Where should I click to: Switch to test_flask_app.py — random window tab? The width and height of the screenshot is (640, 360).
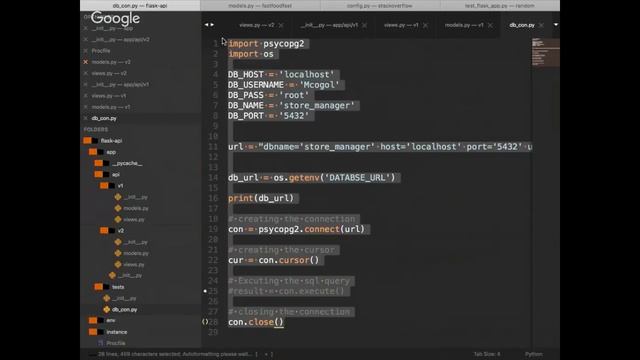500,6
